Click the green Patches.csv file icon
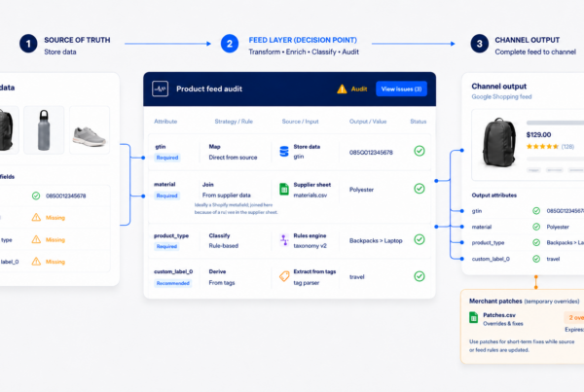584x392 pixels. (x=473, y=318)
